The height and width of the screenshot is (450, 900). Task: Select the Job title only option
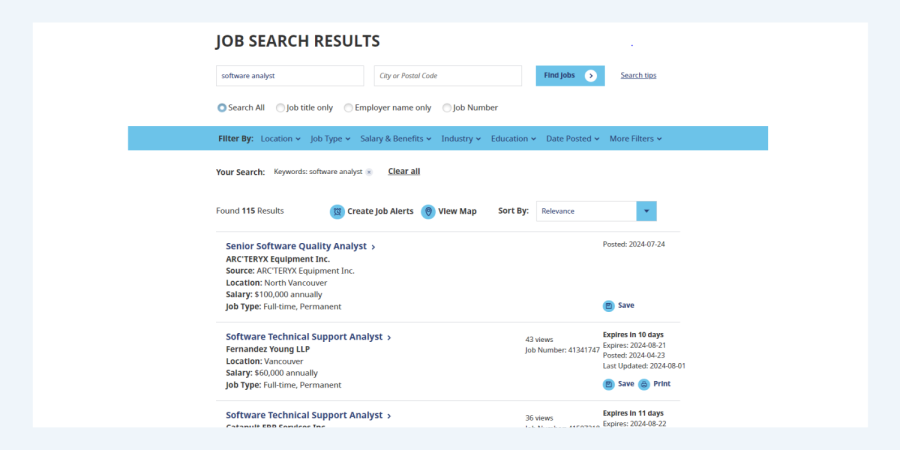point(281,108)
